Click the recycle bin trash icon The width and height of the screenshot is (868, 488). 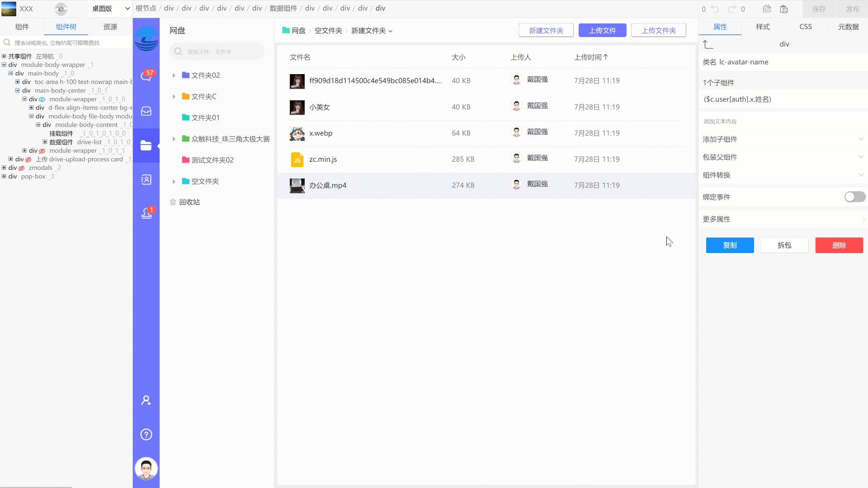coord(173,202)
